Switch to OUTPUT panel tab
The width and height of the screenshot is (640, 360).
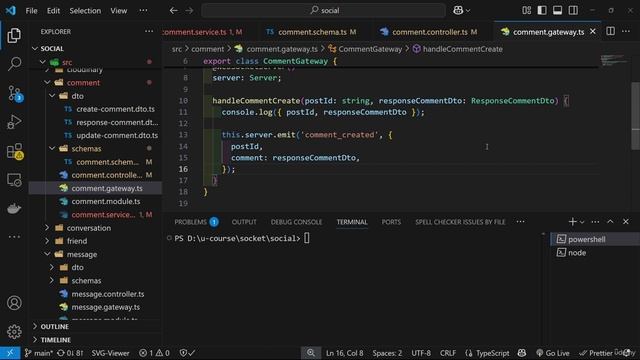click(244, 222)
